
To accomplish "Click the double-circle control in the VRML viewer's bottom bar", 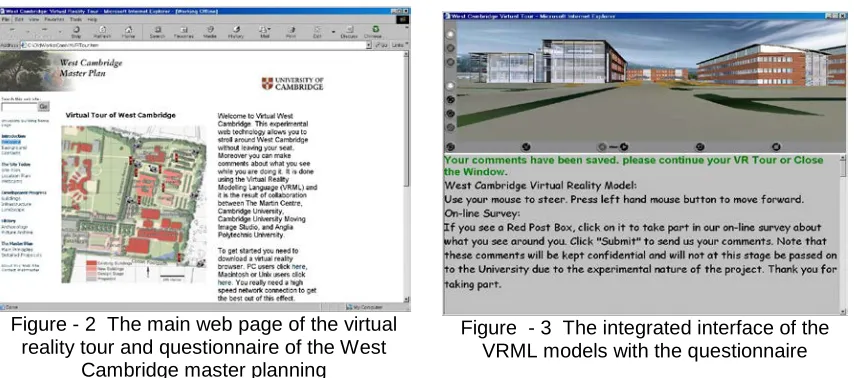I will tap(613, 147).
